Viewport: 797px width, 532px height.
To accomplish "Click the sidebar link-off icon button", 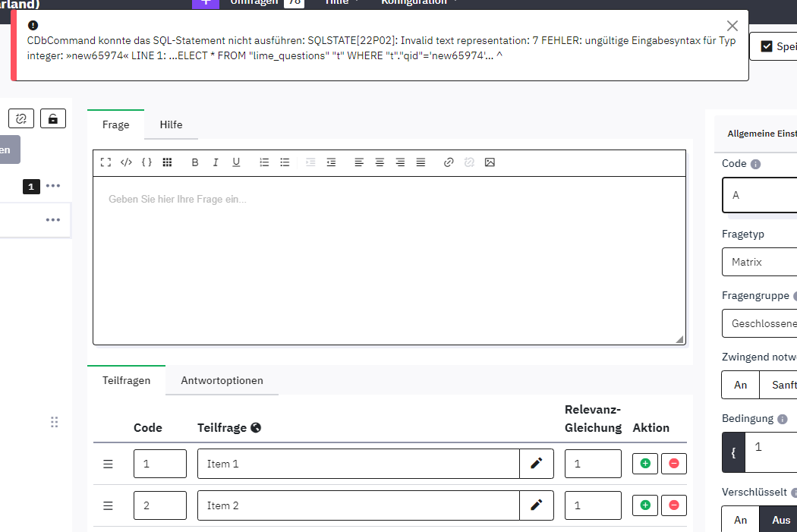I will click(21, 119).
